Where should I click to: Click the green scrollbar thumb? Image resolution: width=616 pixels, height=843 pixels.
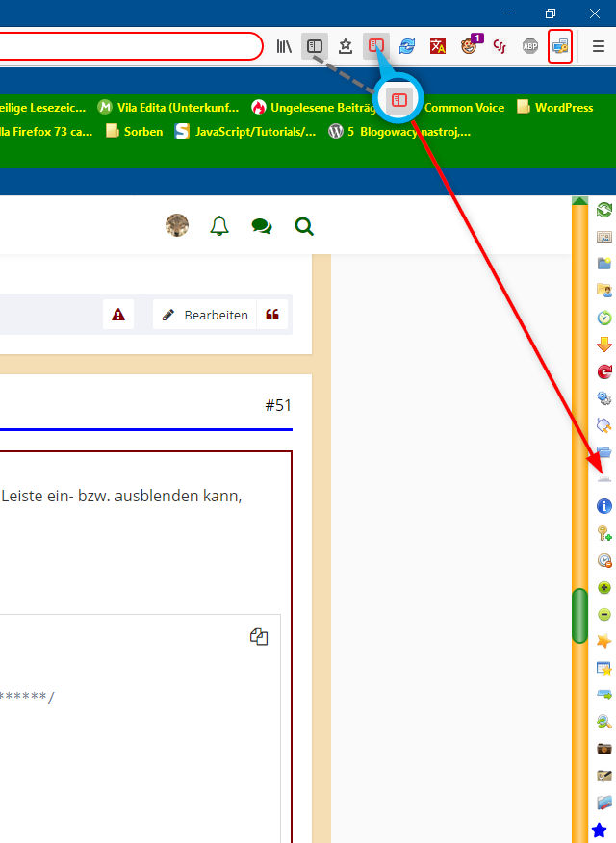[579, 615]
